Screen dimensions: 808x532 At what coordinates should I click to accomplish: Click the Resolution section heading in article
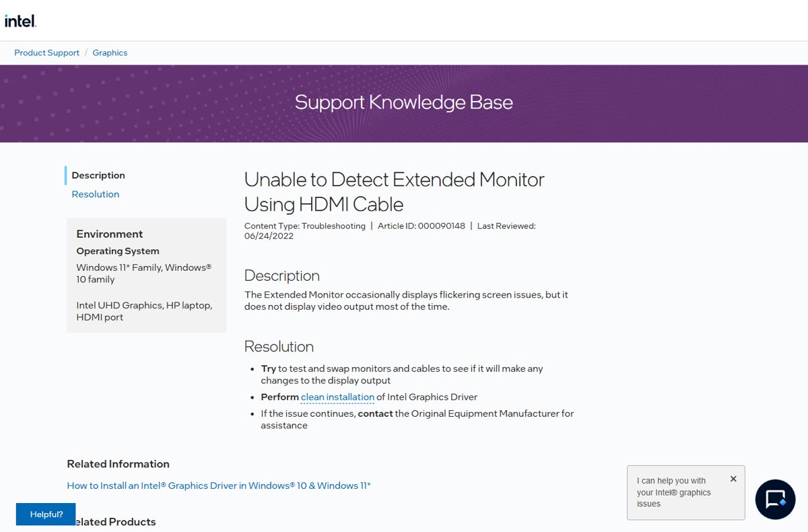pyautogui.click(x=279, y=346)
